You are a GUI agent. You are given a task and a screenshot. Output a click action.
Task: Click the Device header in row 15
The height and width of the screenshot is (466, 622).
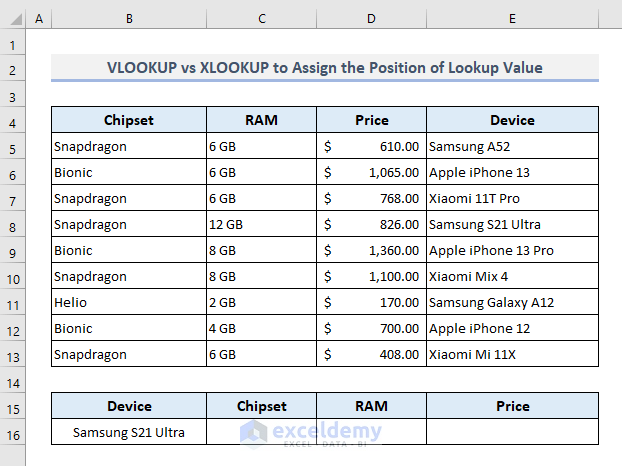click(129, 406)
